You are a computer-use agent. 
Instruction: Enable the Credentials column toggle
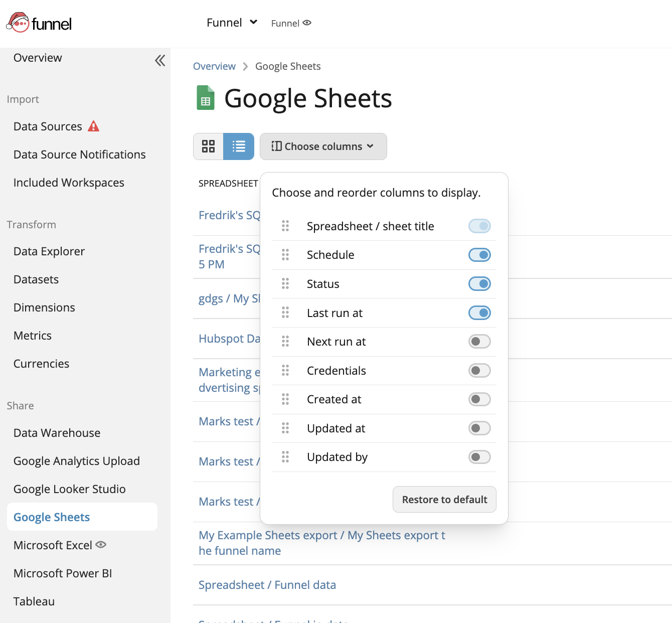point(479,371)
